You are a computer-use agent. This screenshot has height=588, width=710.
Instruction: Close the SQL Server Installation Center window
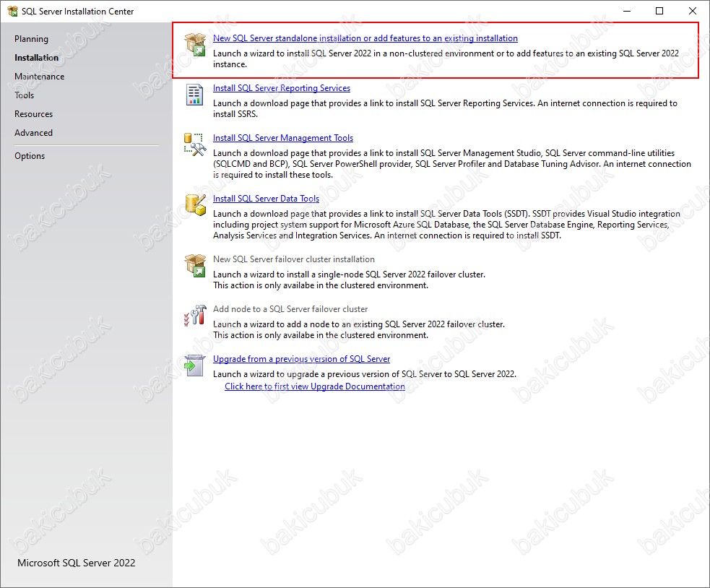tap(693, 11)
